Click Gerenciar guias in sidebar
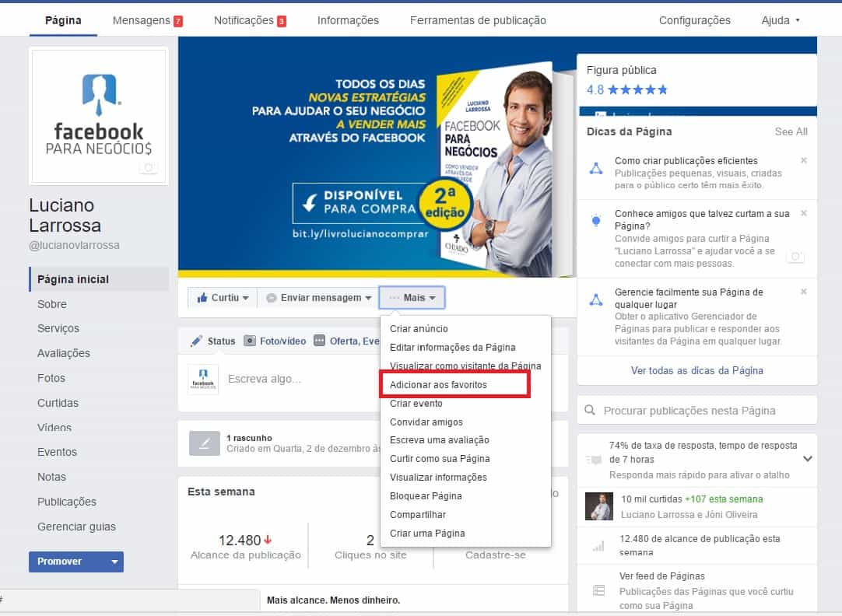The image size is (842, 616). (76, 527)
